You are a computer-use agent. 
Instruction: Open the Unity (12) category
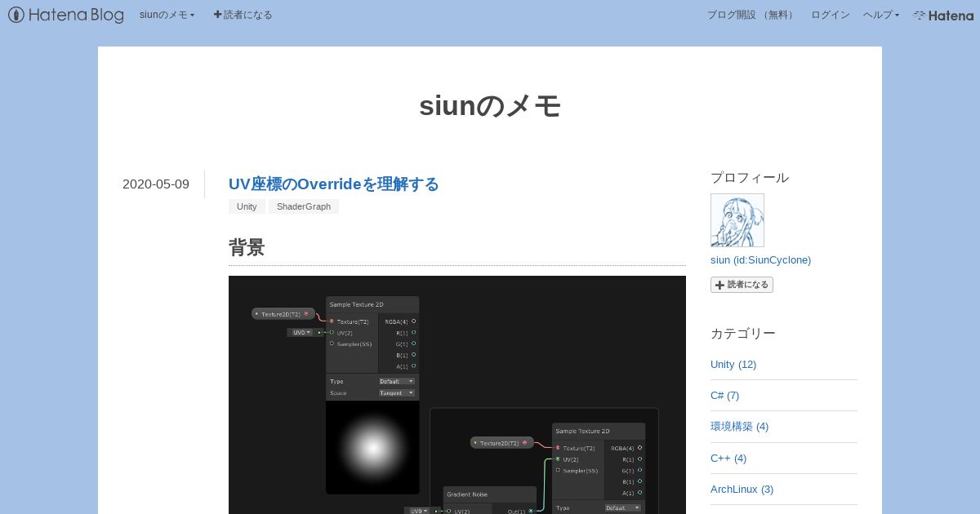(x=733, y=365)
